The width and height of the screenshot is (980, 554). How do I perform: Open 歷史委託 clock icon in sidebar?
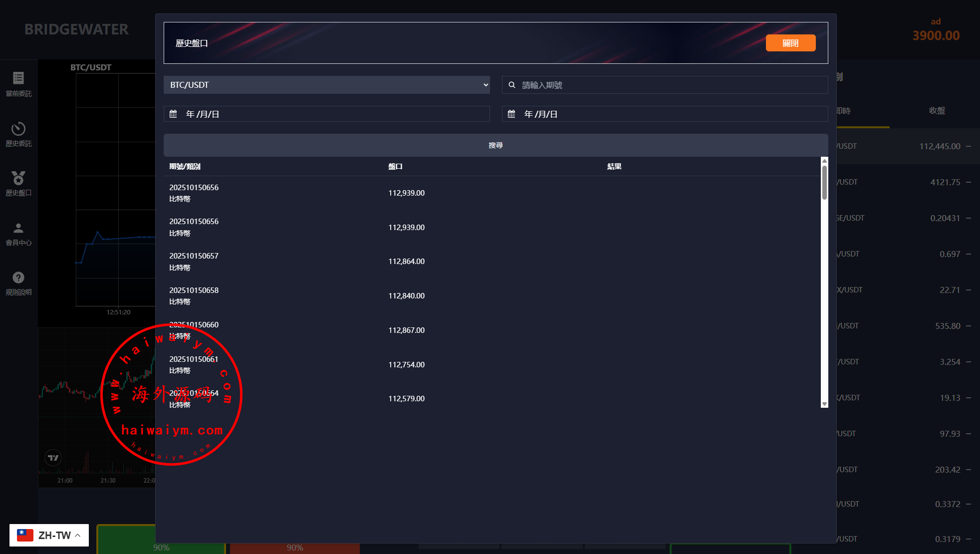point(18,129)
